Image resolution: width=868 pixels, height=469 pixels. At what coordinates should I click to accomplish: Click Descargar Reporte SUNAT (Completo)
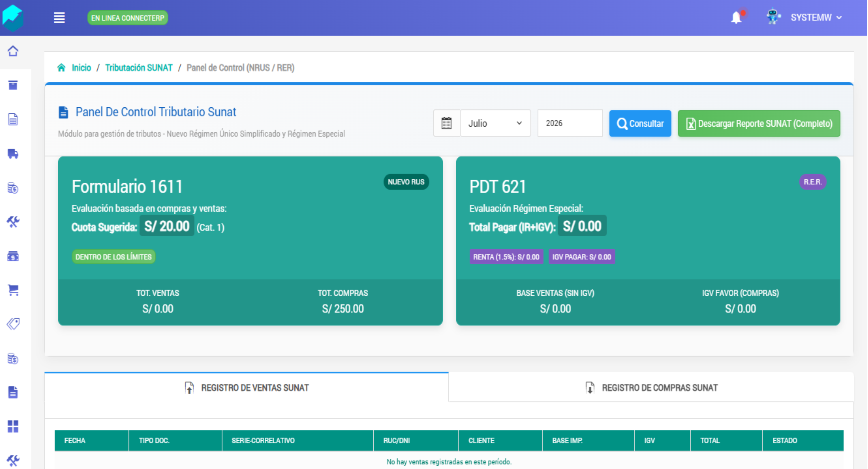[x=759, y=124]
